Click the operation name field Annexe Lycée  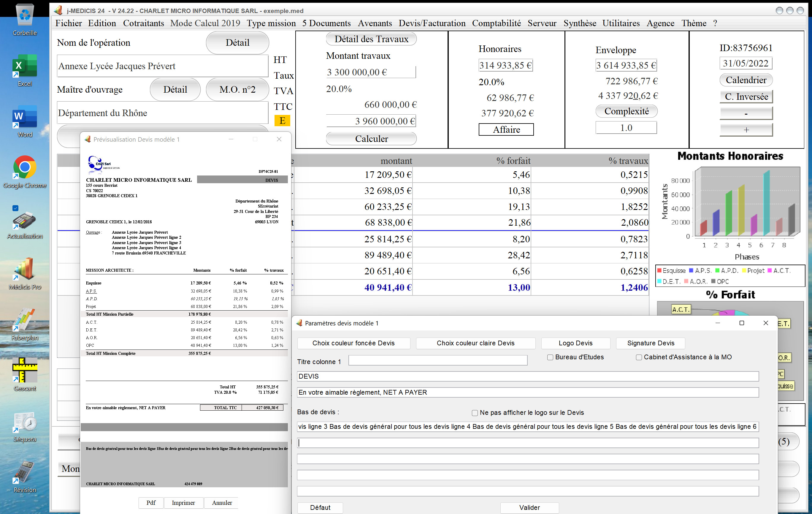163,66
